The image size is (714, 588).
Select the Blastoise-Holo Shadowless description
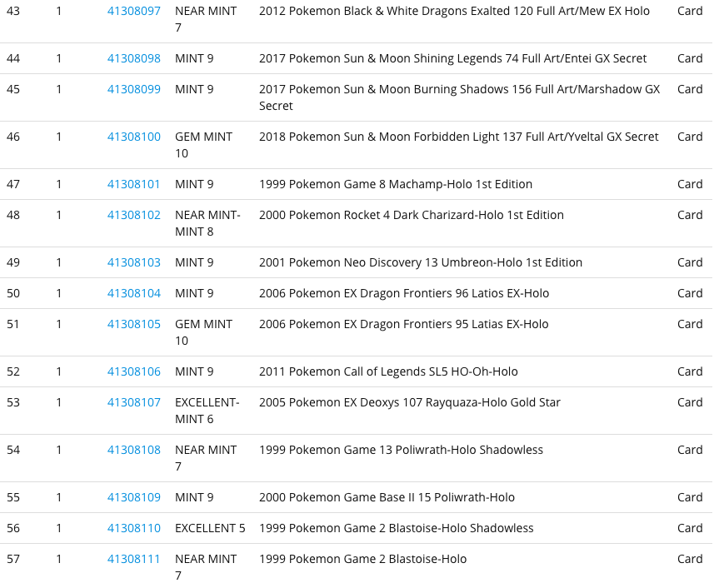pos(397,528)
